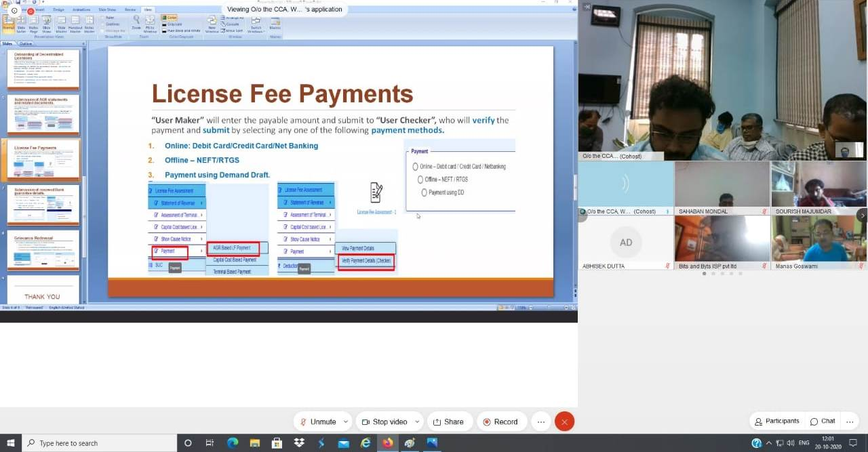This screenshot has width=868, height=452.
Task: Select Pure Black and White mode
Action: (x=181, y=30)
